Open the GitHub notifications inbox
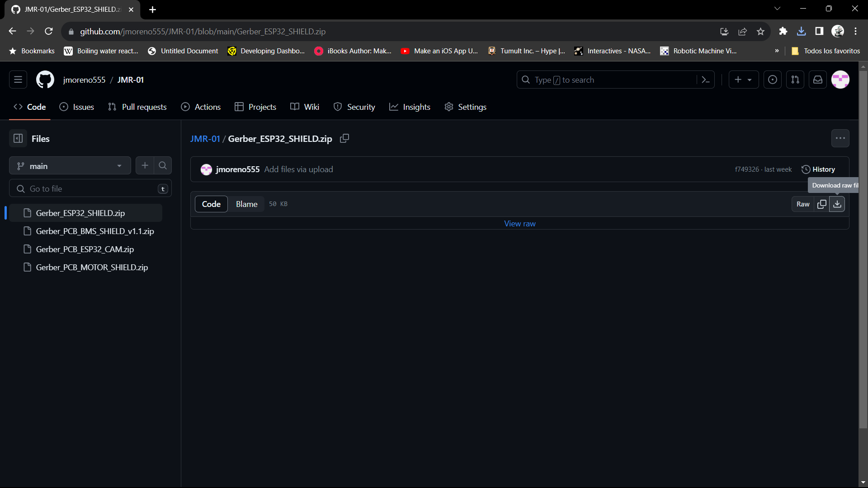This screenshot has width=868, height=488. pos(818,80)
